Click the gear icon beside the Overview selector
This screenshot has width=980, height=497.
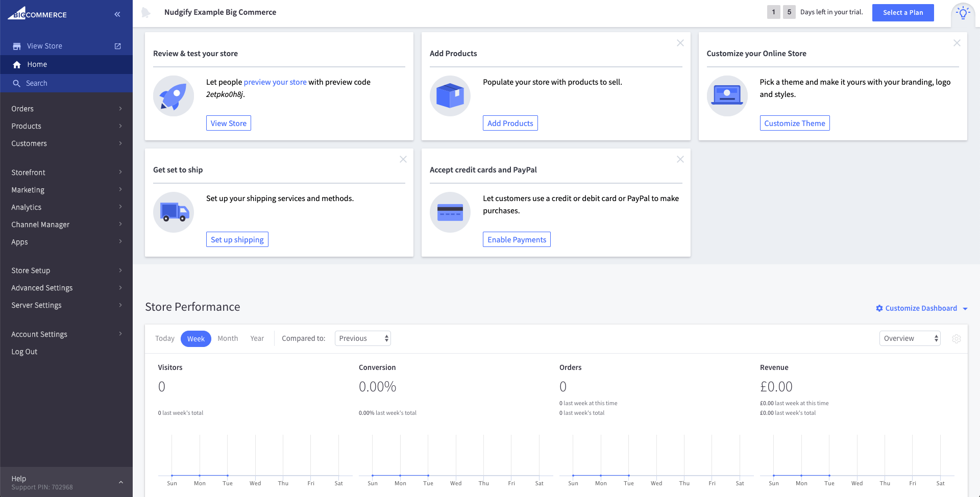(x=957, y=338)
